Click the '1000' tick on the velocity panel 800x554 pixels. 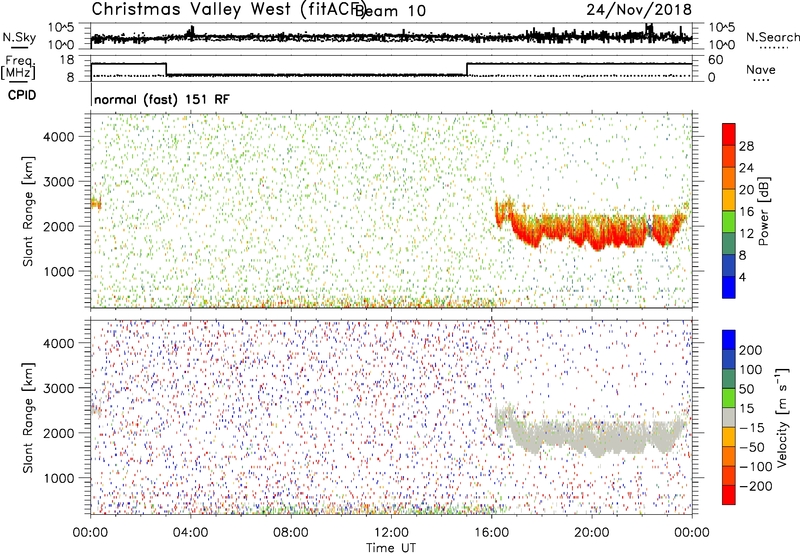tap(59, 479)
